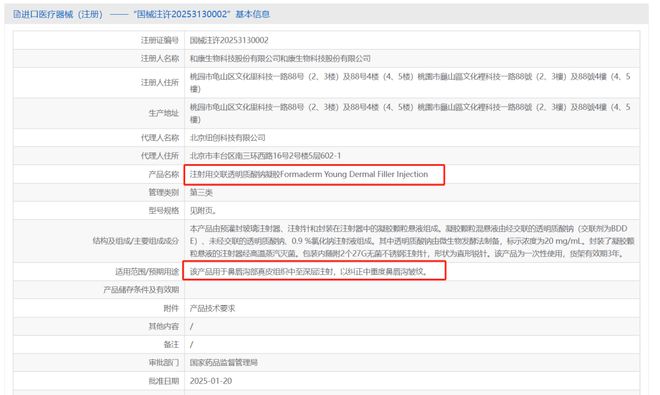Click the 注册人名称 label
The width and height of the screenshot is (660, 395).
point(160,59)
